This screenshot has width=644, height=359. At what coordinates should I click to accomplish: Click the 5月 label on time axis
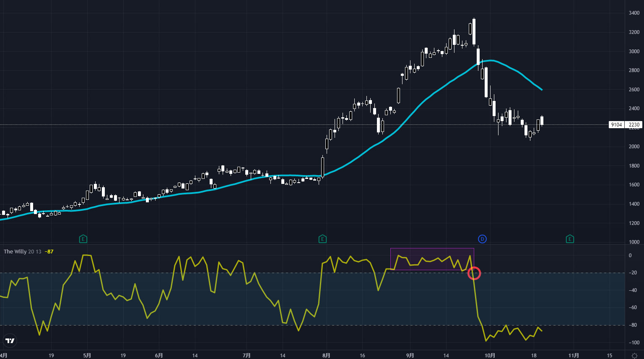pos(87,356)
